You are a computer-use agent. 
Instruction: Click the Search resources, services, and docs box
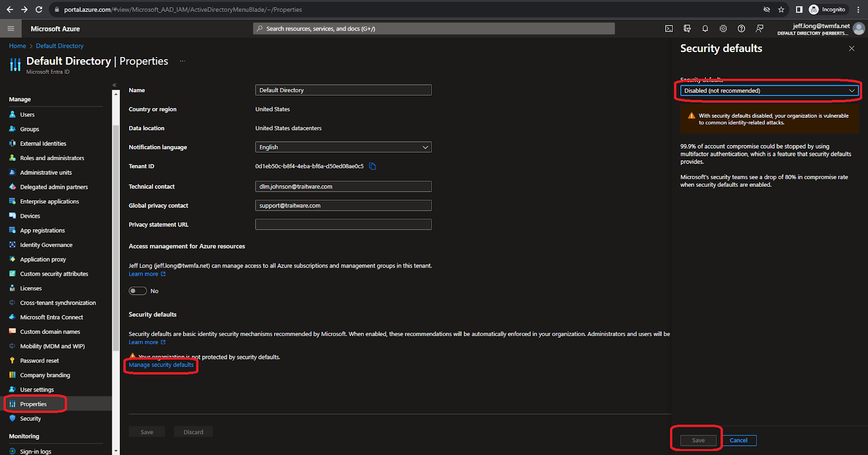point(434,29)
